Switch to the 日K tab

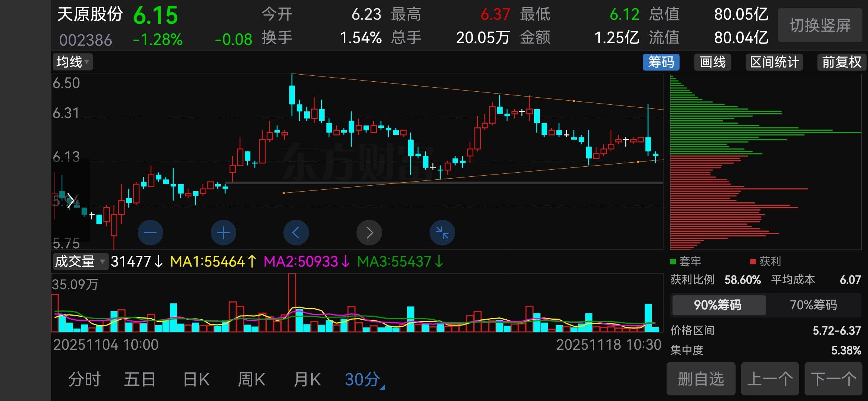pyautogui.click(x=196, y=379)
